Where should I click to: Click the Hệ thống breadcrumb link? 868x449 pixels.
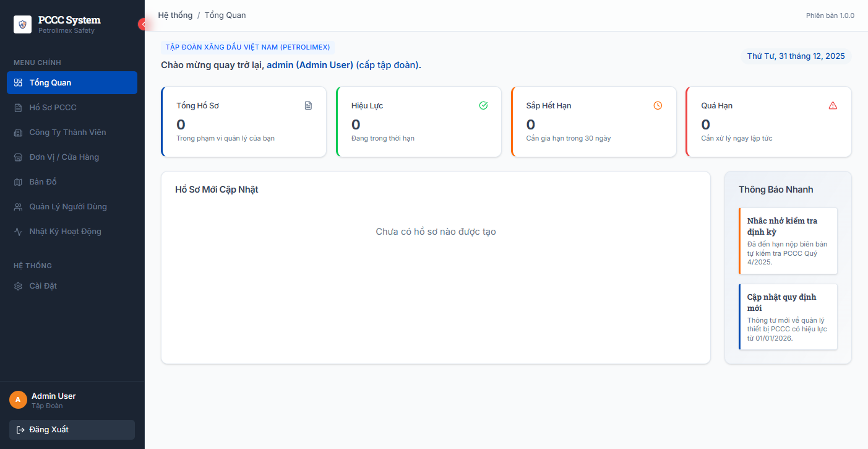pos(175,15)
